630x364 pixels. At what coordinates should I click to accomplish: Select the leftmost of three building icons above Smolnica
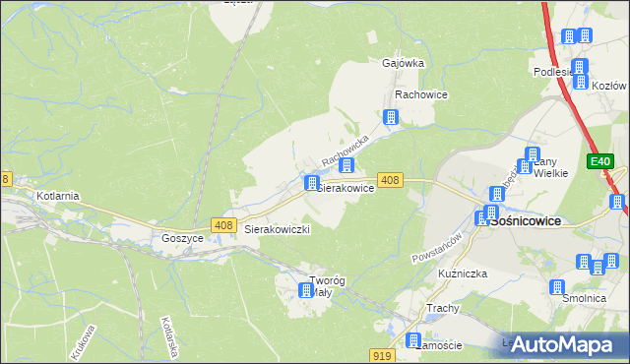point(584,262)
